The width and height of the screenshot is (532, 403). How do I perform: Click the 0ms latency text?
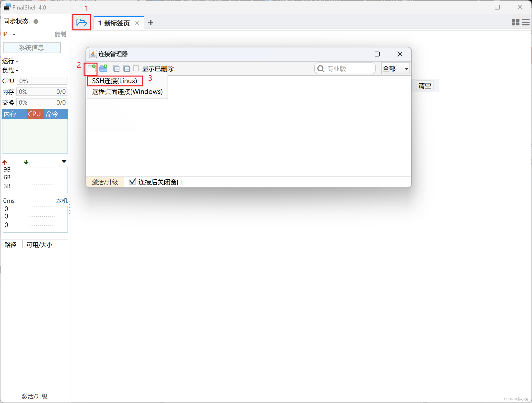pos(9,201)
